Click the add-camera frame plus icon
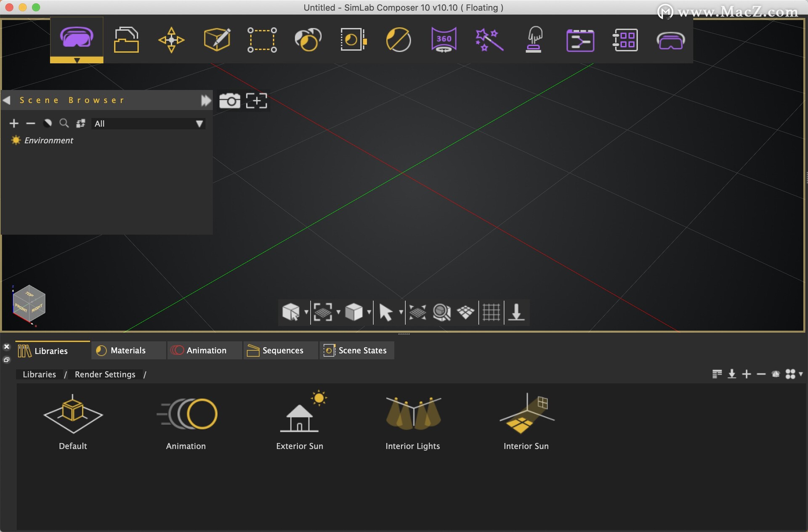 (257, 101)
